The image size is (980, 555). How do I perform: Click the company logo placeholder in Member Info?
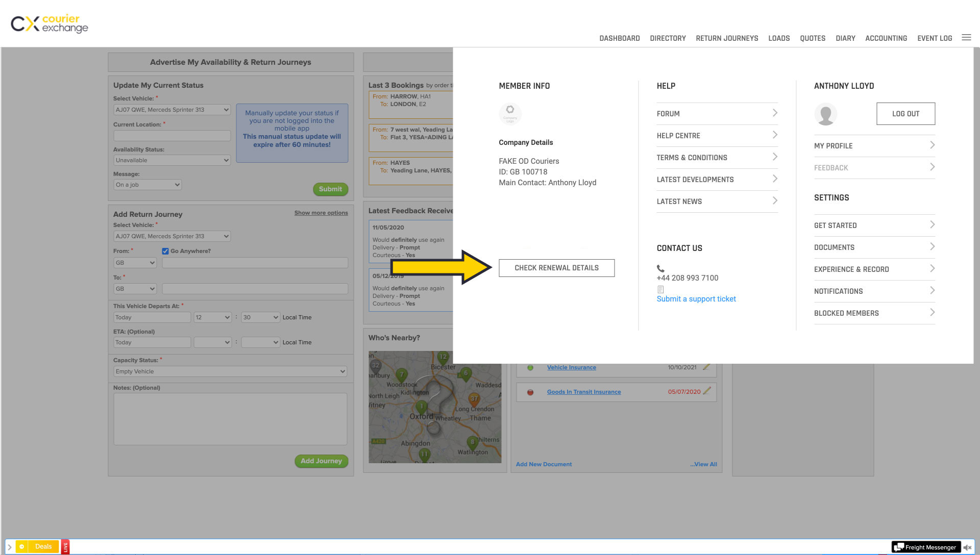pos(510,113)
